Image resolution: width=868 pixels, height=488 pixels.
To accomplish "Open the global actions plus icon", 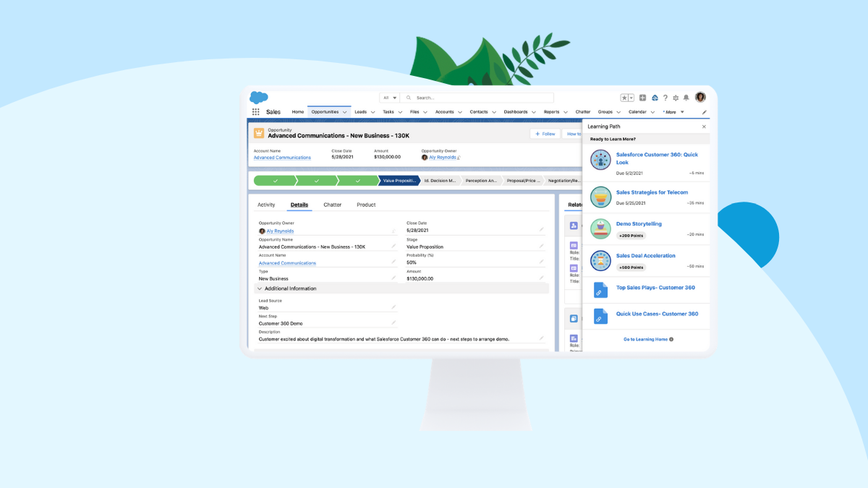I will [x=642, y=98].
